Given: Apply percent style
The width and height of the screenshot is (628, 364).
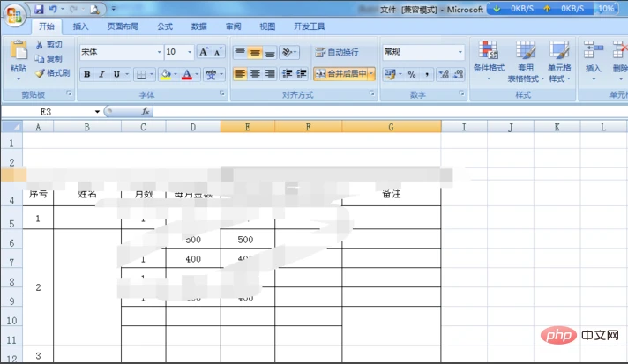Looking at the screenshot, I should tap(412, 74).
